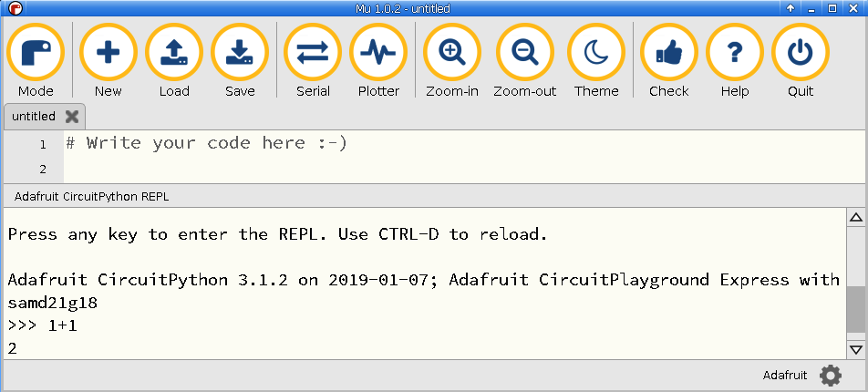Close the untitled tab
This screenshot has height=392, width=868.
coord(72,117)
